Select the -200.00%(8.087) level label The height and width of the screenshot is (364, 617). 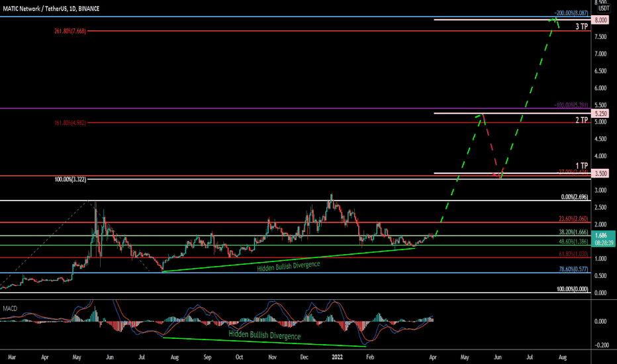(x=571, y=13)
